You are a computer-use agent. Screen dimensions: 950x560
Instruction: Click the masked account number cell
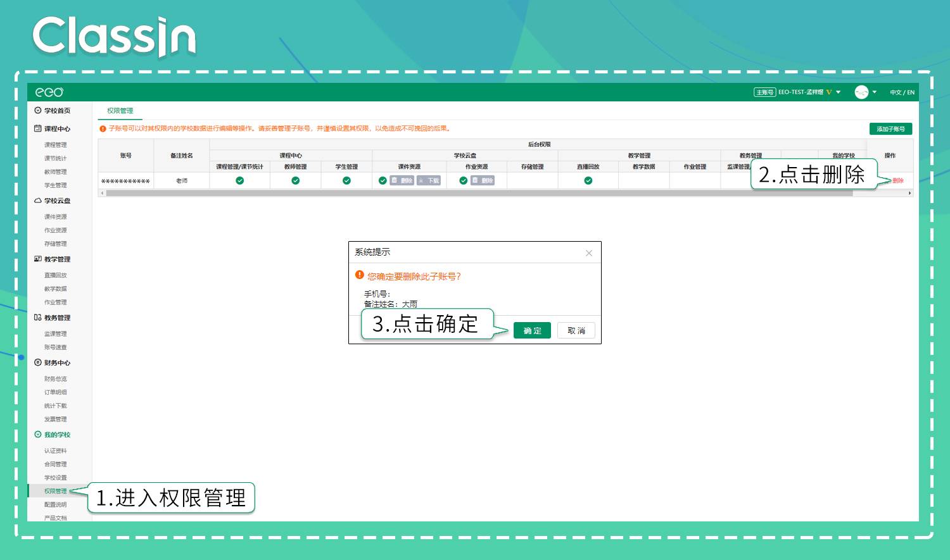click(x=125, y=181)
